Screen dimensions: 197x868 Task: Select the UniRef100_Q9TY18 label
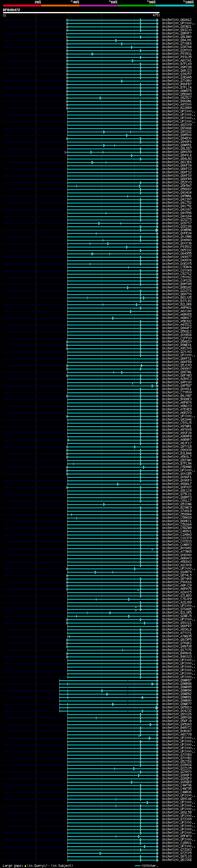(x=177, y=446)
